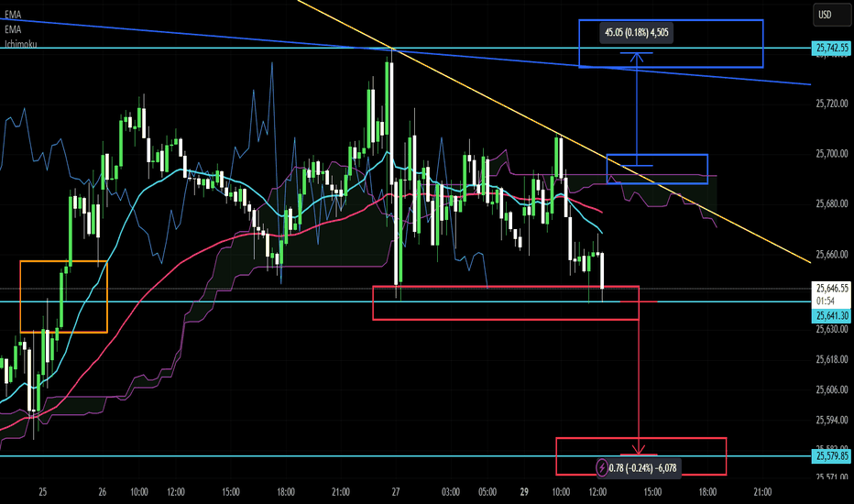The height and width of the screenshot is (504, 854).
Task: Select the Ichimoku indicator label
Action: pos(18,43)
